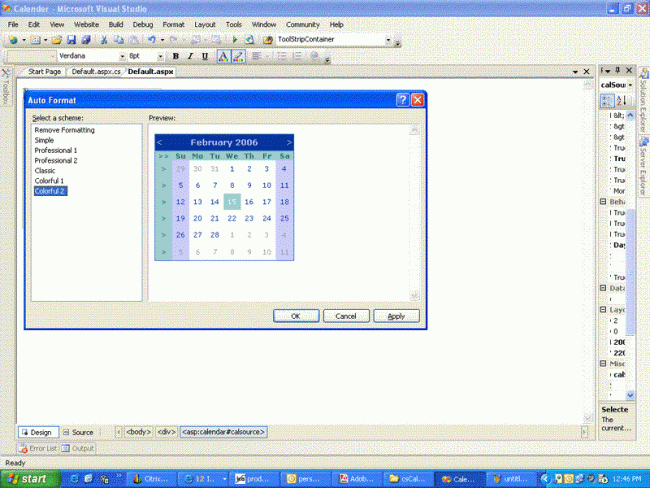The width and height of the screenshot is (650, 488).
Task: Open the Output tab
Action: point(78,448)
